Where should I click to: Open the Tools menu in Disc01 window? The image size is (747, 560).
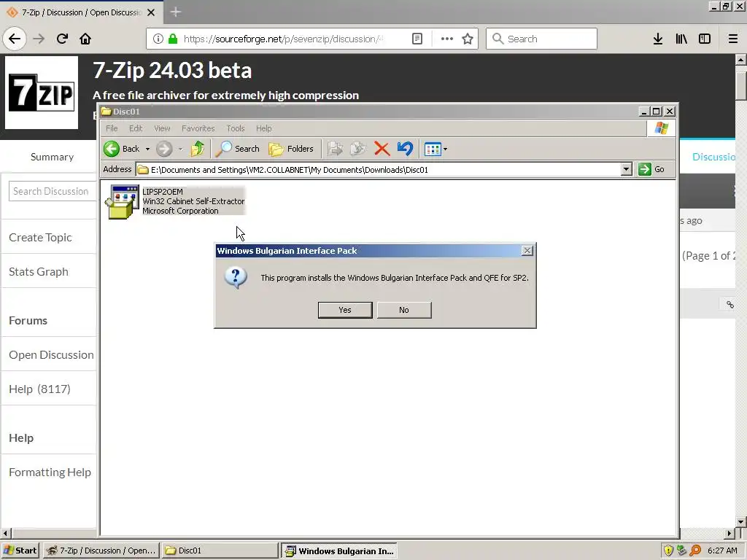point(236,128)
